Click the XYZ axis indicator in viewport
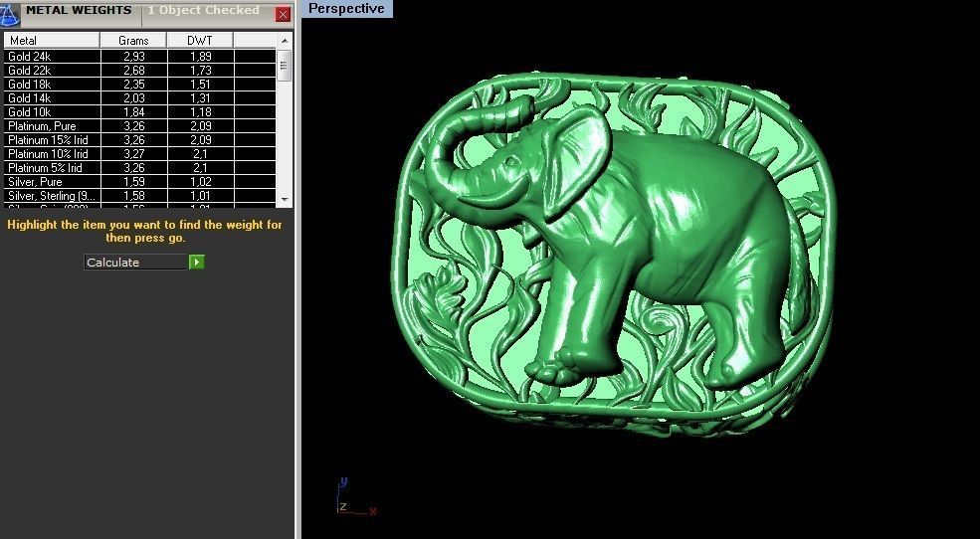980x539 pixels. point(356,497)
